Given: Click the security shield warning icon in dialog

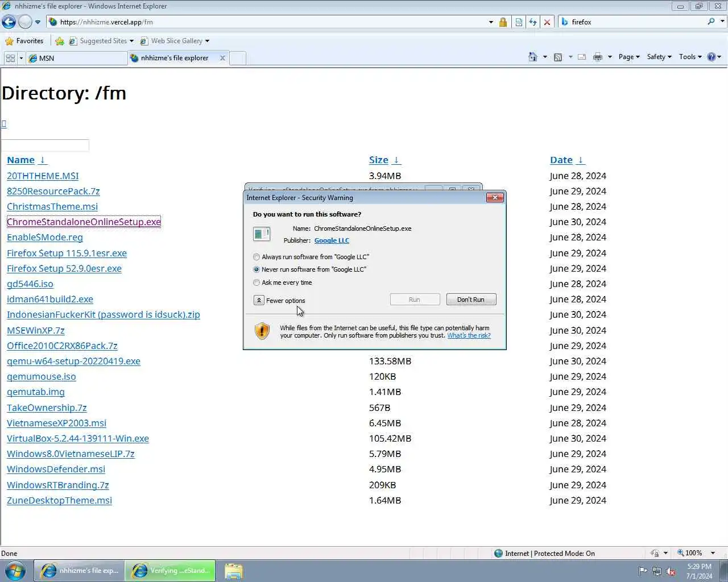Looking at the screenshot, I should tap(262, 331).
